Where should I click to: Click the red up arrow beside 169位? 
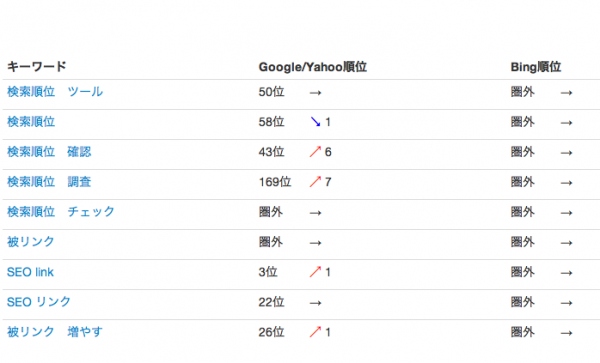315,181
